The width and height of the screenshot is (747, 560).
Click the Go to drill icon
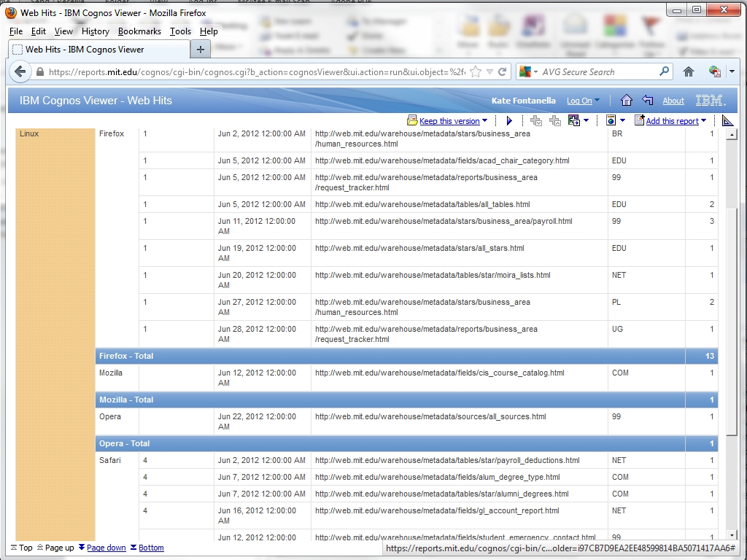click(x=573, y=121)
